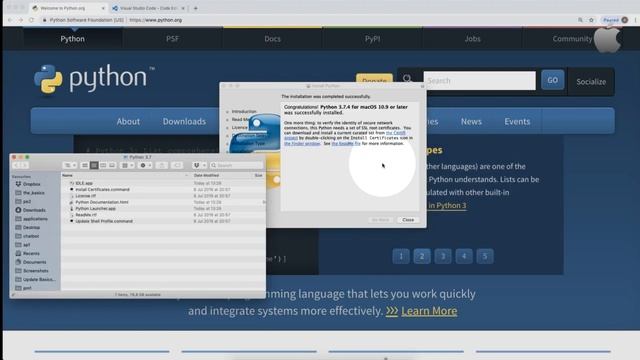This screenshot has width=640, height=360.
Task: Open Events in the site navigation bar
Action: pos(517,121)
